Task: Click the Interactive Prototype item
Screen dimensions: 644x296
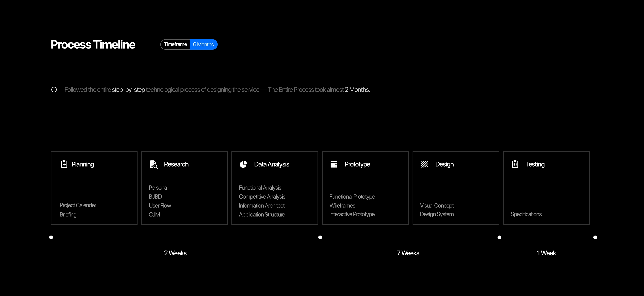Action: 352,214
